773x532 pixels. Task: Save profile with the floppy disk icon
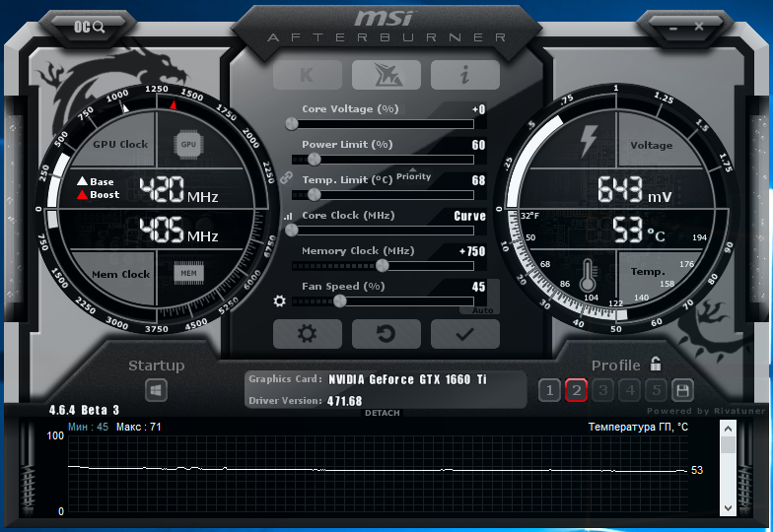coord(682,390)
